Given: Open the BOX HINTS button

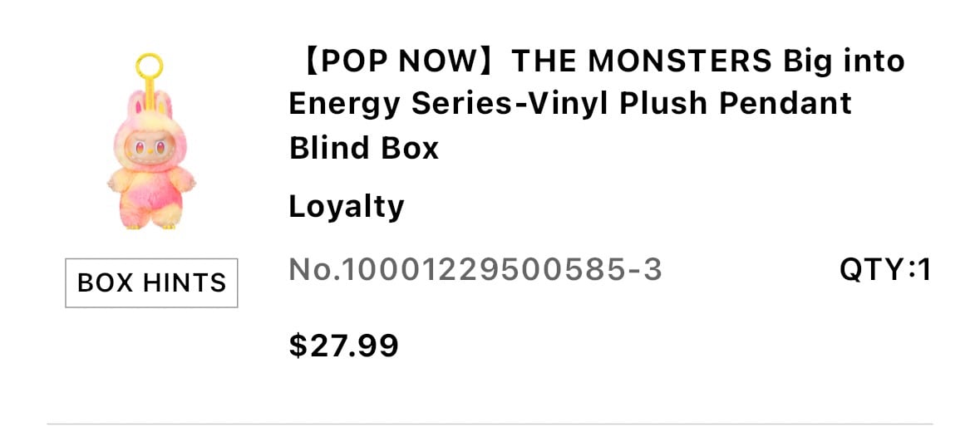Looking at the screenshot, I should [151, 282].
